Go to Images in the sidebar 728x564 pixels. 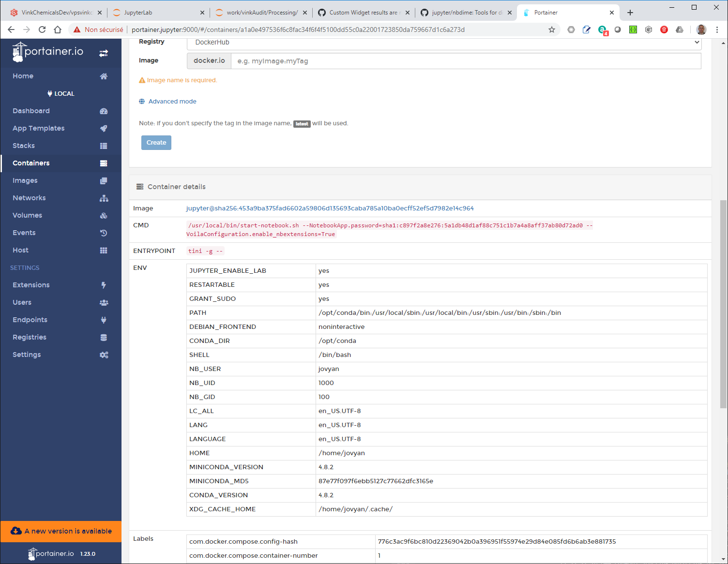pos(25,180)
